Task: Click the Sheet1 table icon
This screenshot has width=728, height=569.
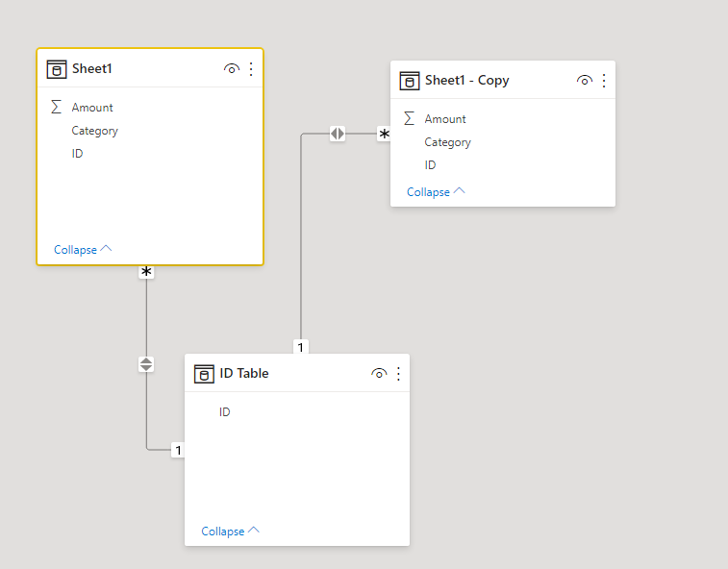Action: pyautogui.click(x=57, y=69)
